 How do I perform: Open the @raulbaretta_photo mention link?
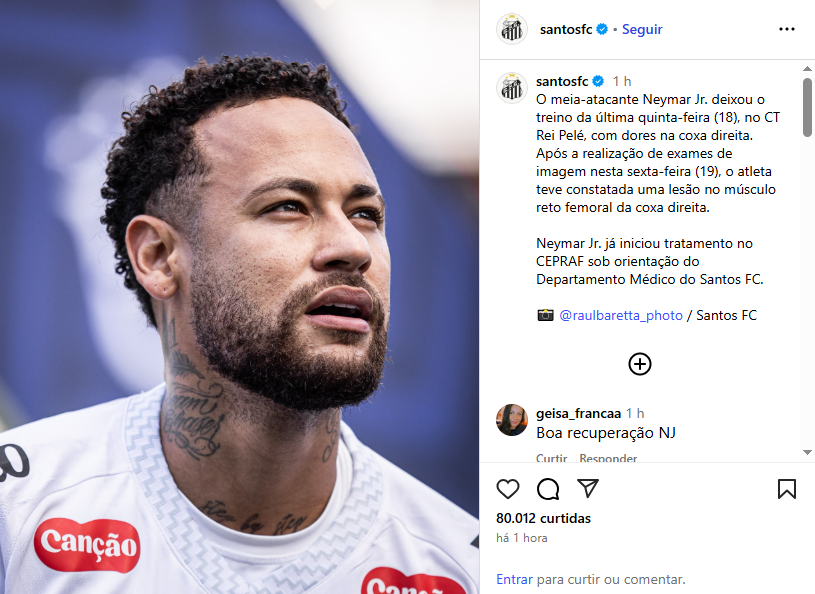(621, 315)
